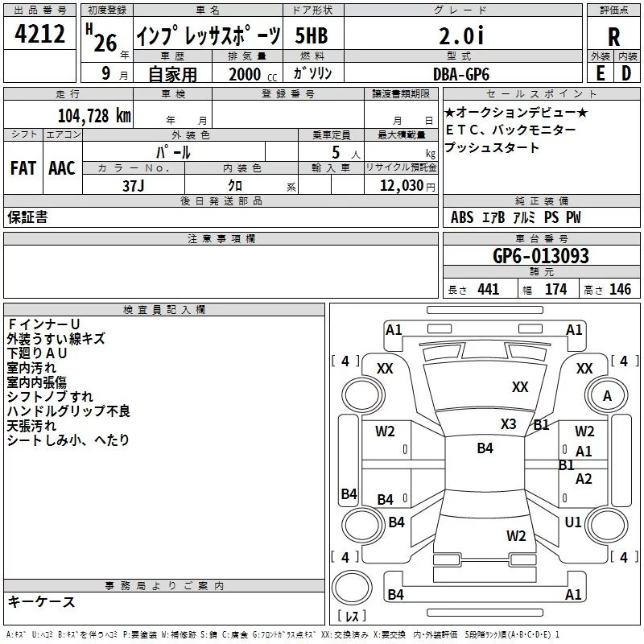Click the U1 mark near rear right wheel

(573, 522)
